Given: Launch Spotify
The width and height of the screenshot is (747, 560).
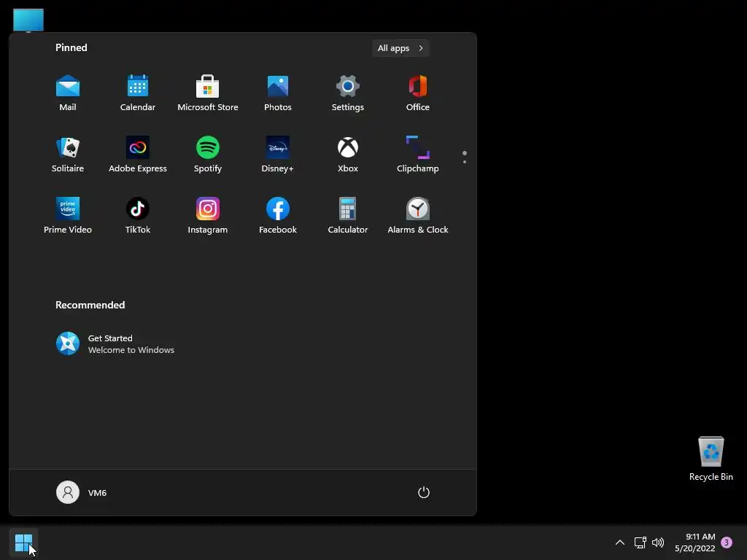Looking at the screenshot, I should point(208,155).
